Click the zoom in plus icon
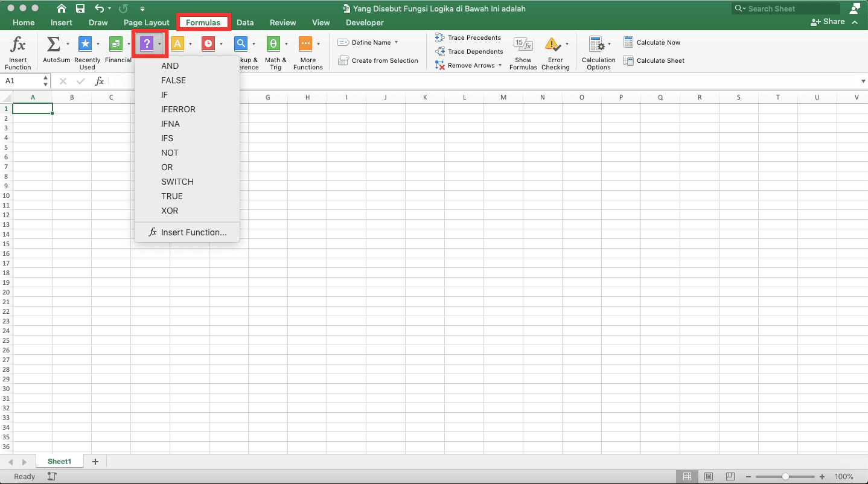Viewport: 868px width, 484px height. pos(823,477)
